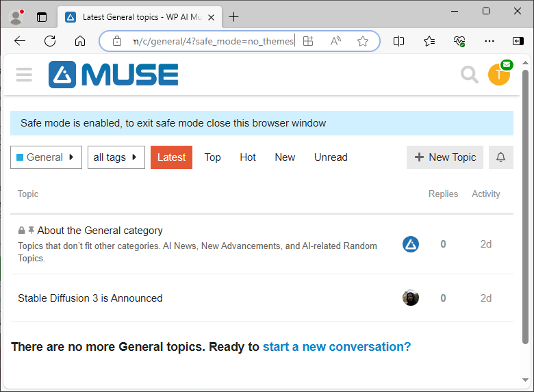Click the New Topic button
Image resolution: width=534 pixels, height=392 pixels.
pos(445,157)
